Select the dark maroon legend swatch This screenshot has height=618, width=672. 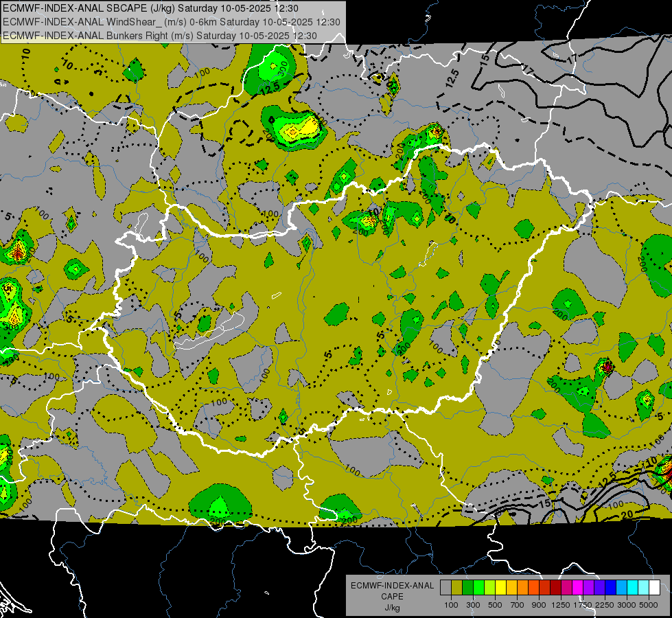555,587
